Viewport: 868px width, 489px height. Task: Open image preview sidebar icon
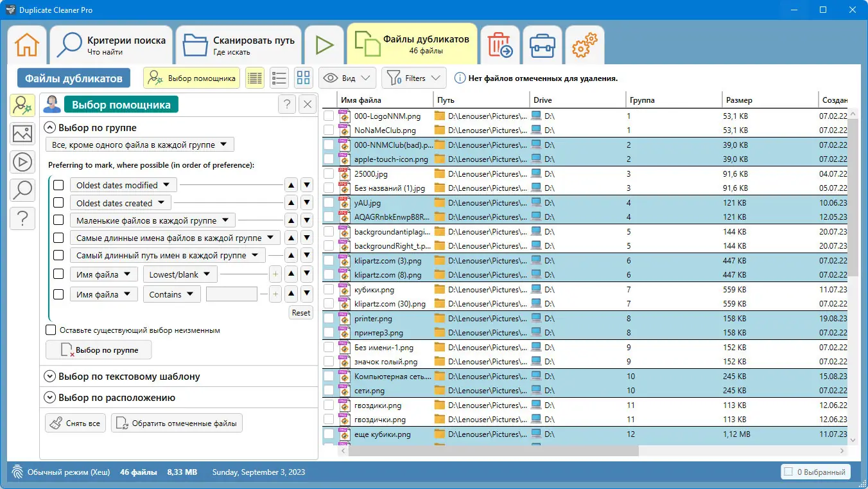pos(22,134)
